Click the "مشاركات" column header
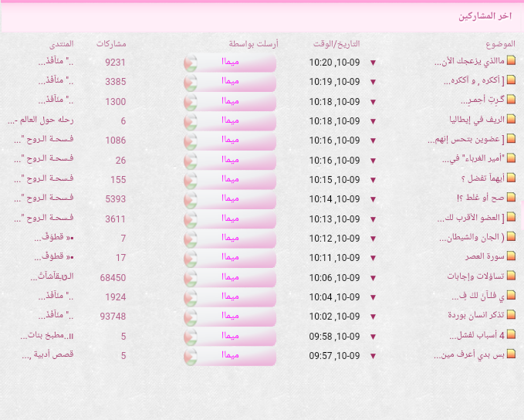Viewport: 524px width, 420px height. [x=113, y=44]
